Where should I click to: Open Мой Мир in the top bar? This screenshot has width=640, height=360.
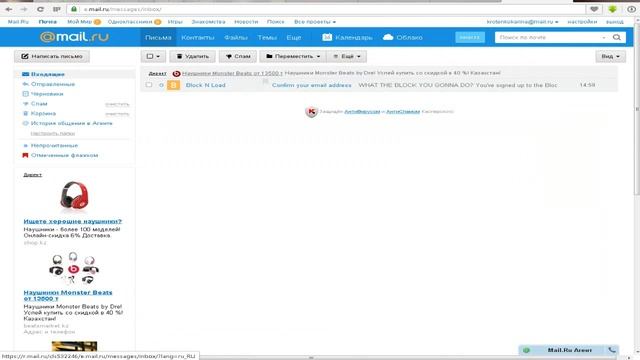click(80, 22)
